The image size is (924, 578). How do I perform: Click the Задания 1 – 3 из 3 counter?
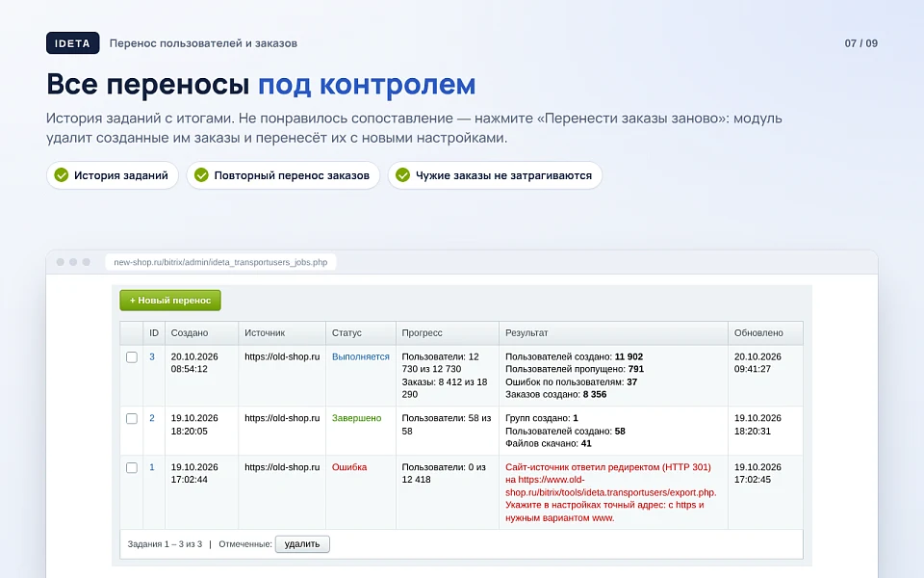coord(165,543)
